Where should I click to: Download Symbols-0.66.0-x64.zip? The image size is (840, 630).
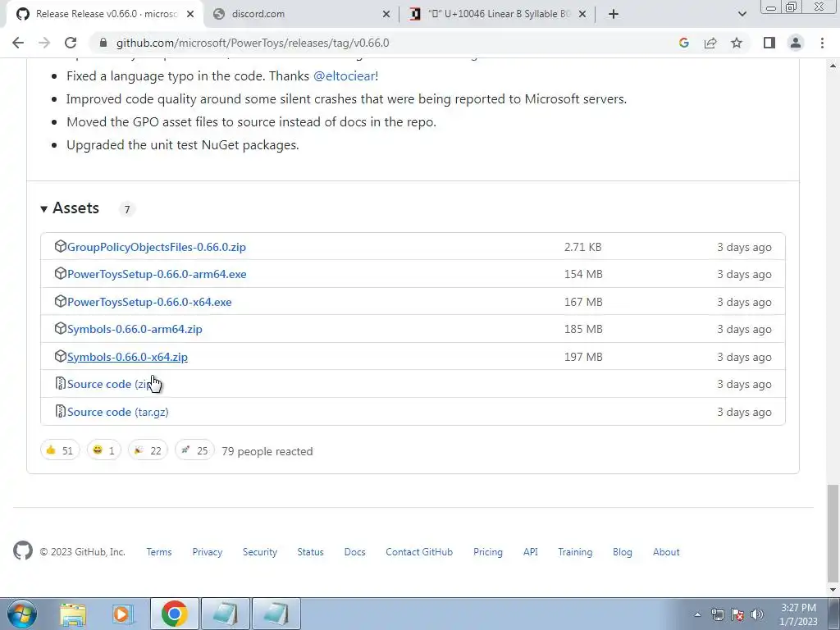(127, 357)
